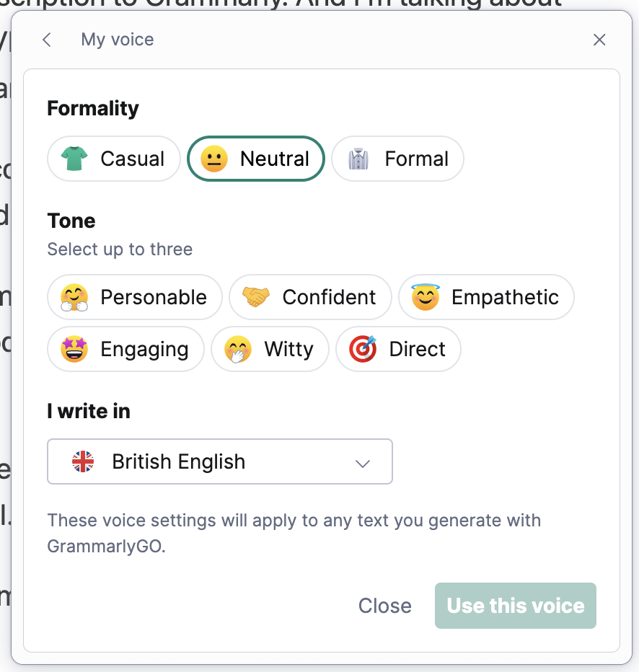
Task: Choose the Formal formality option
Action: (397, 159)
